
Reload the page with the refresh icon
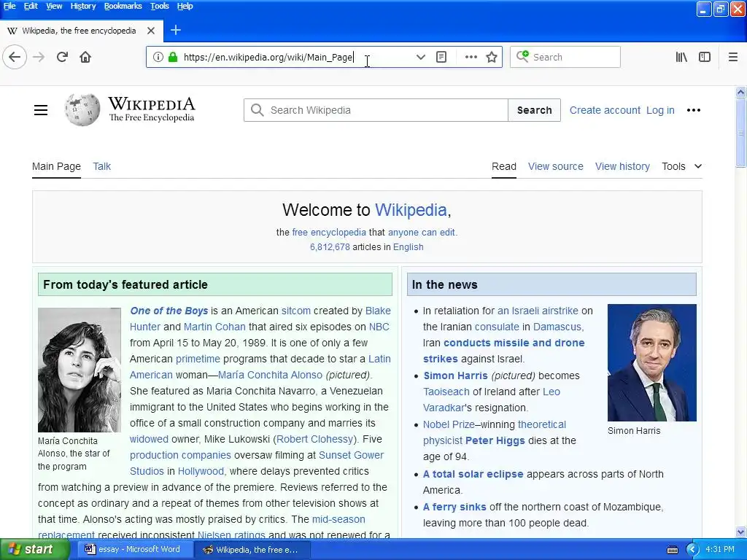click(x=62, y=57)
